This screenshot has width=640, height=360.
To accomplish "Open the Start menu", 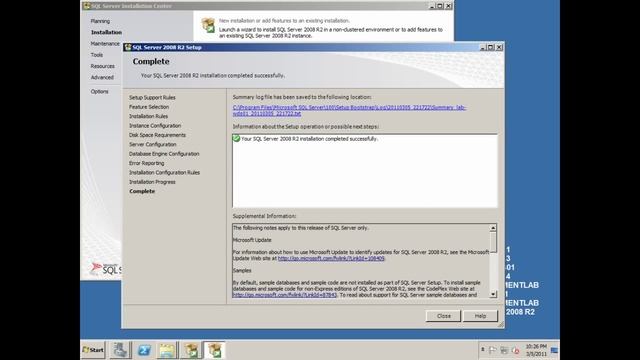I will click(93, 350).
